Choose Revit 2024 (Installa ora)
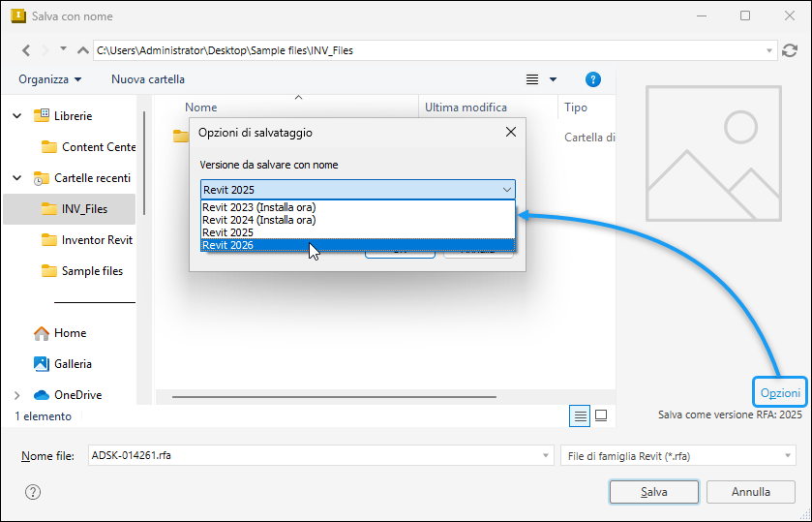Screen dimensions: 812x522 [358, 220]
